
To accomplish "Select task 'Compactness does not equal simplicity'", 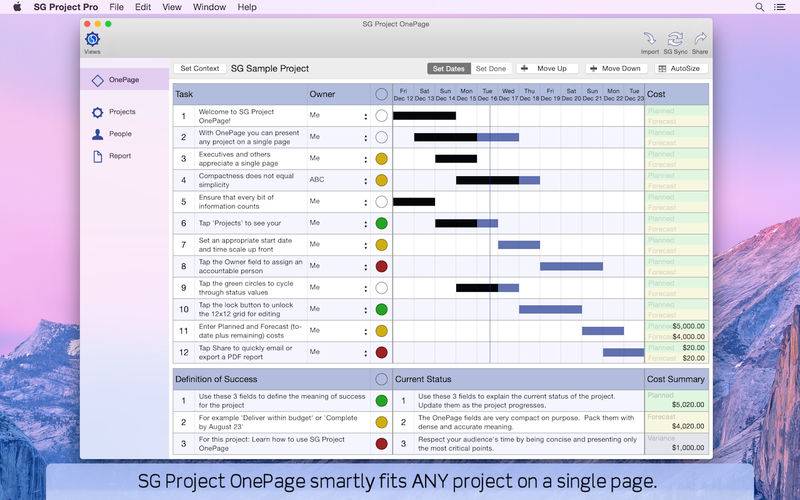I will (x=246, y=180).
